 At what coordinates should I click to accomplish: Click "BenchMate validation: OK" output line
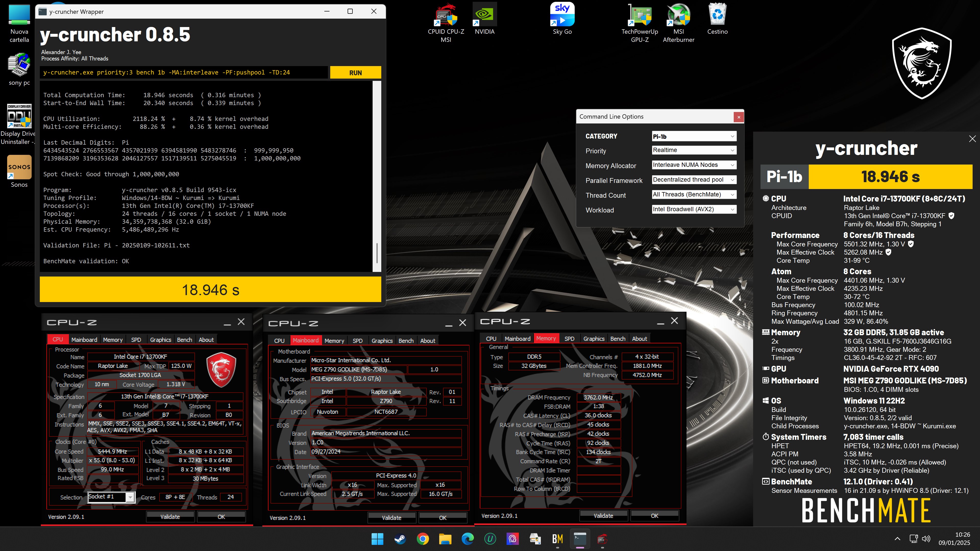point(86,261)
